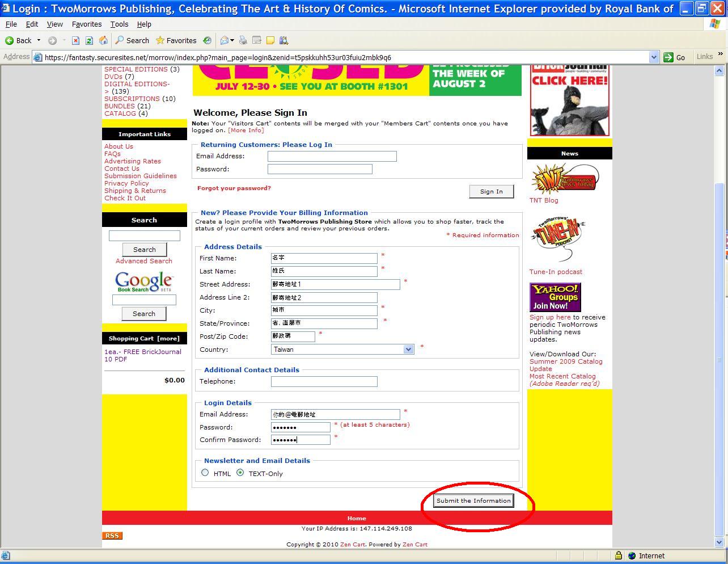
Task: Click the More Info link in the note
Action: 246,130
